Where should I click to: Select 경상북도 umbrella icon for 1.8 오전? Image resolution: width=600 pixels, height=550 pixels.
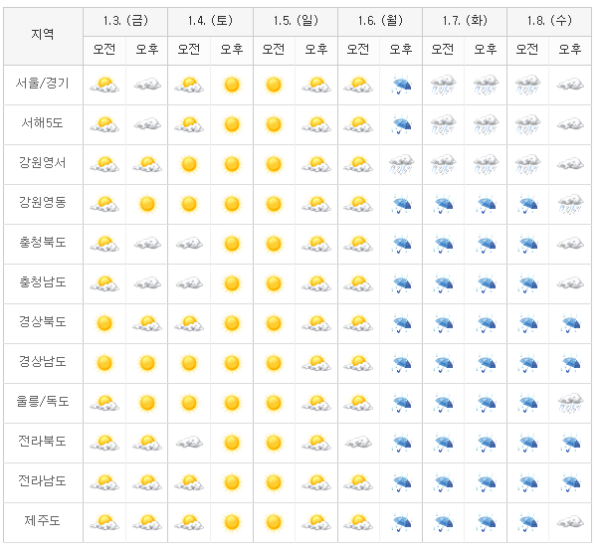point(529,323)
